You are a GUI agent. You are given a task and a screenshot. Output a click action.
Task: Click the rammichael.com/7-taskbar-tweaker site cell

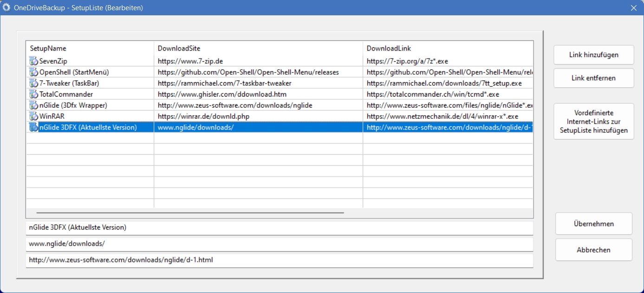tap(259, 83)
